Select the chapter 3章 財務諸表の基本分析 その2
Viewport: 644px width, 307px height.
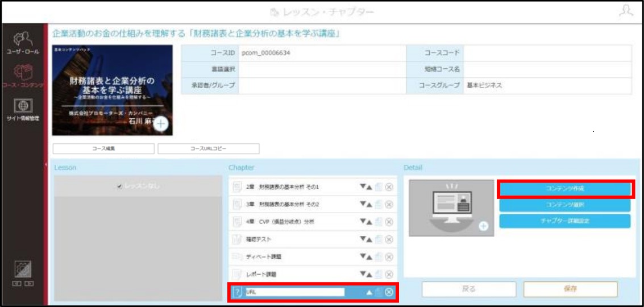coord(313,204)
